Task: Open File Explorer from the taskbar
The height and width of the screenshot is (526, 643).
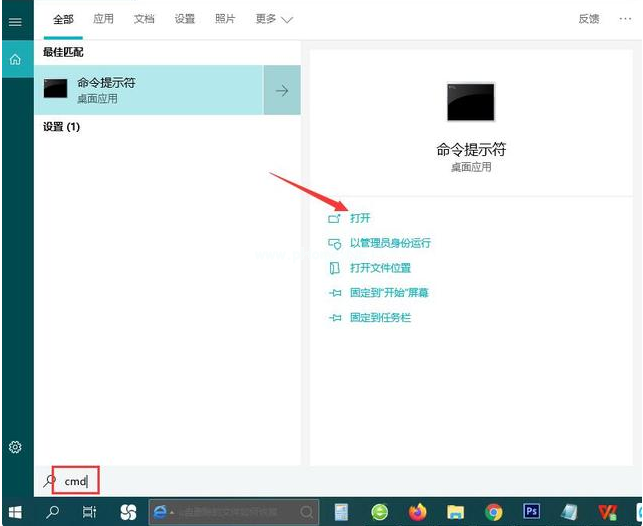Action: pyautogui.click(x=456, y=512)
